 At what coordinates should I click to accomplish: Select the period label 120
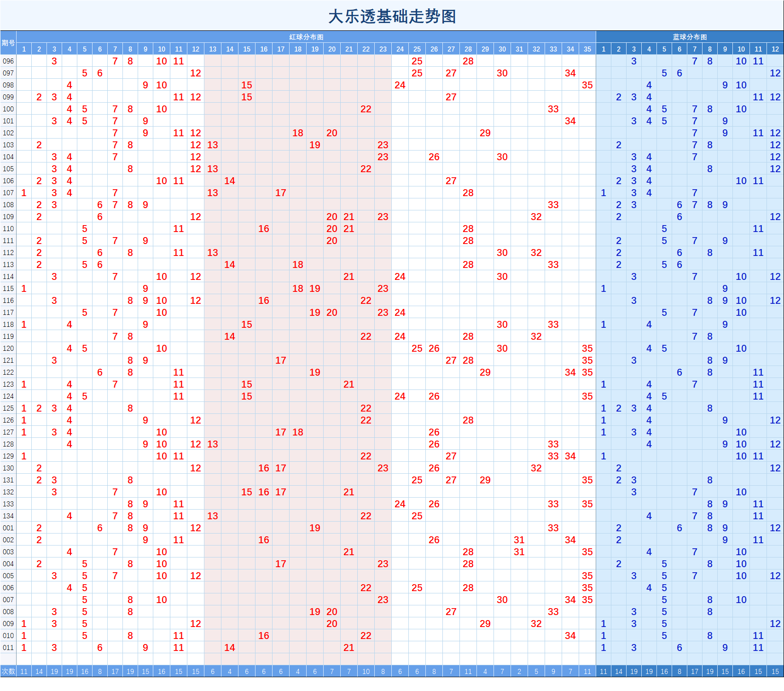(8, 348)
